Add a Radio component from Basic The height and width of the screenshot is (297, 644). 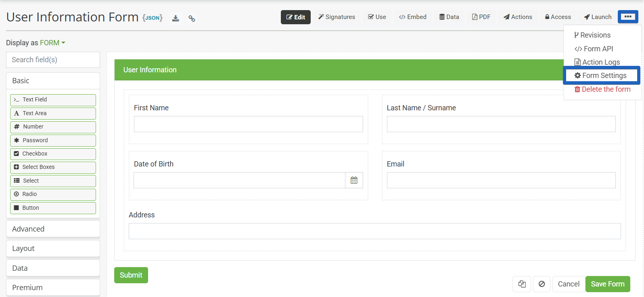tap(53, 194)
